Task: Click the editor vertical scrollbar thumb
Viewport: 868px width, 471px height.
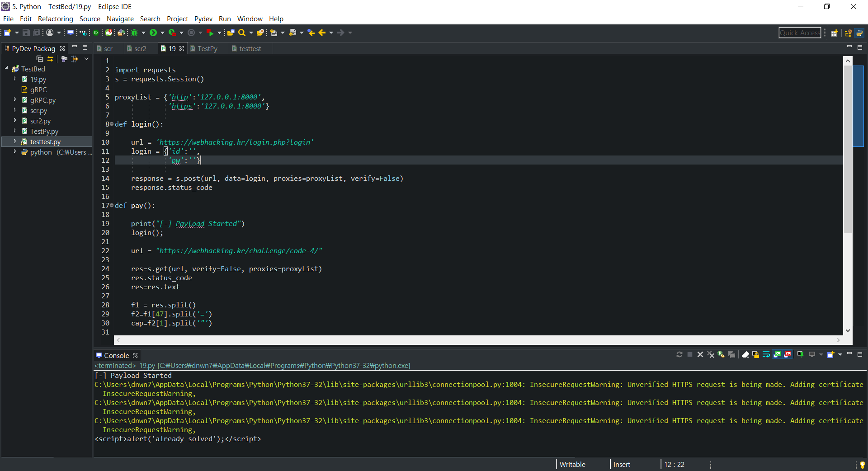Action: point(848,149)
